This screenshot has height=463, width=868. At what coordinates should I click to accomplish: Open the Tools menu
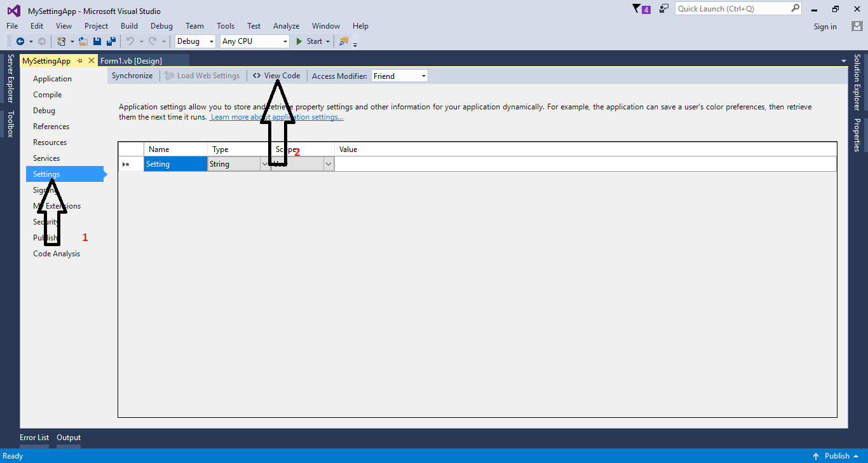coord(226,26)
